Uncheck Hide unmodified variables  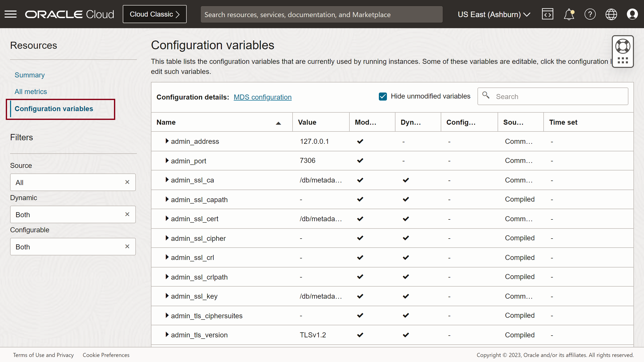click(383, 96)
